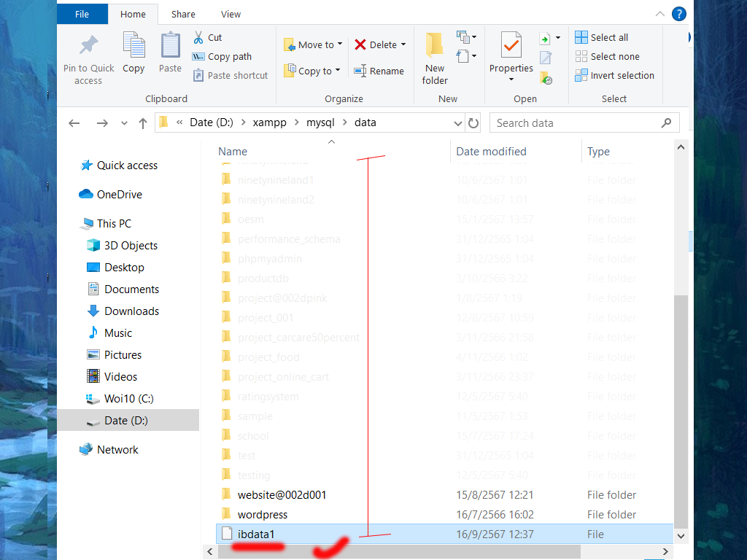
Task: Select the Downloads folder in sidebar
Action: tap(131, 311)
